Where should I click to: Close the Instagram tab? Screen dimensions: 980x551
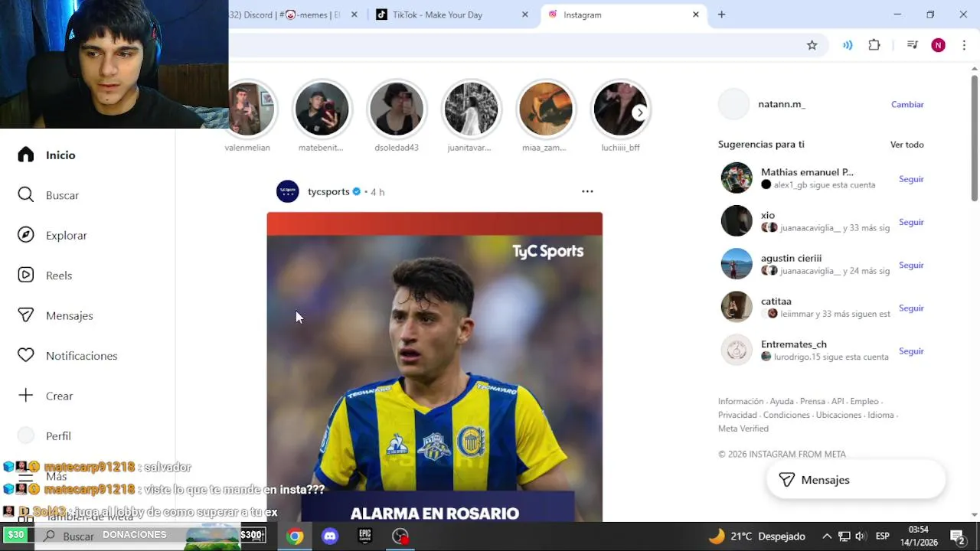[x=696, y=15]
